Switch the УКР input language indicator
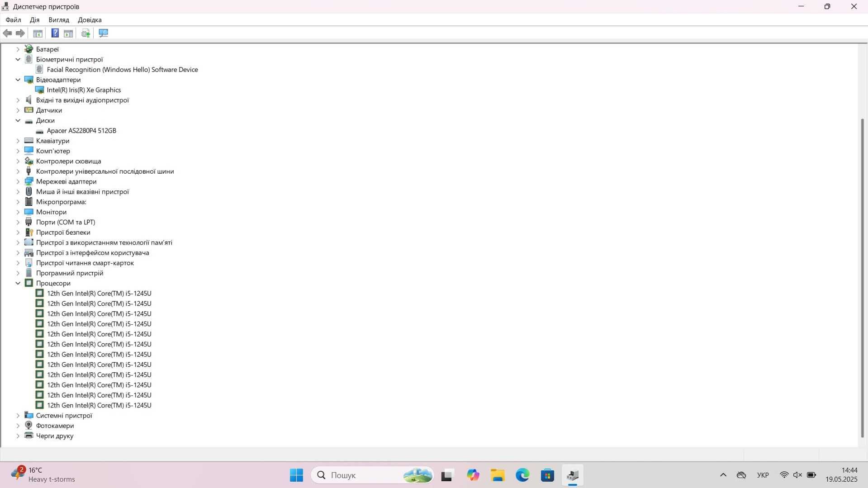868x488 pixels. [x=763, y=475]
